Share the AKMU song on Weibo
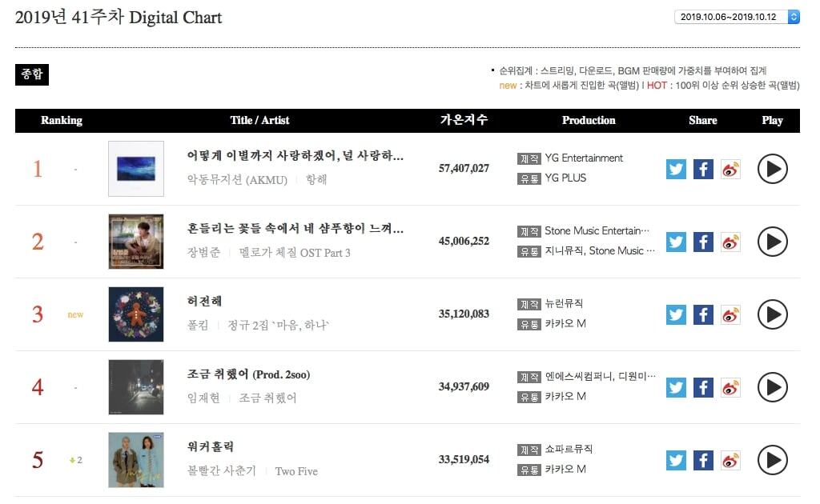This screenshot has height=504, width=820. [x=730, y=169]
